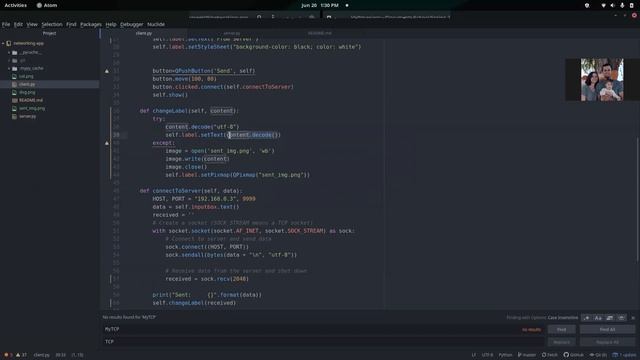Open cat.png in the tree
The width and height of the screenshot is (640, 360).
(26, 76)
